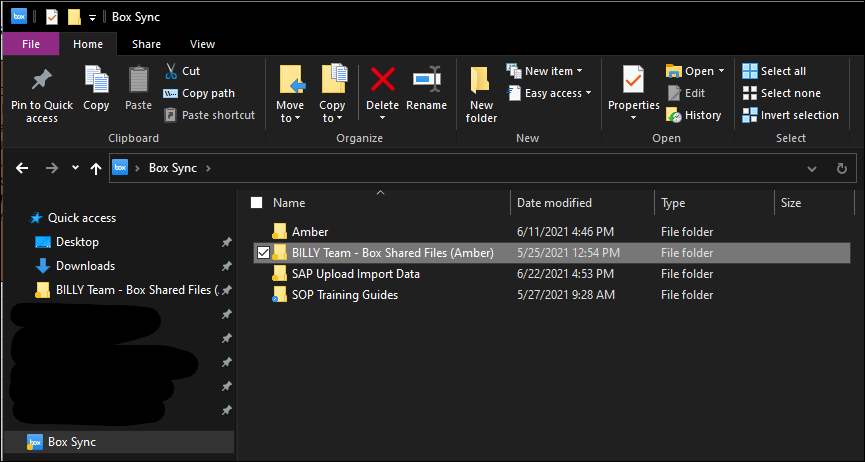Click the Box icon in title bar

pos(19,17)
